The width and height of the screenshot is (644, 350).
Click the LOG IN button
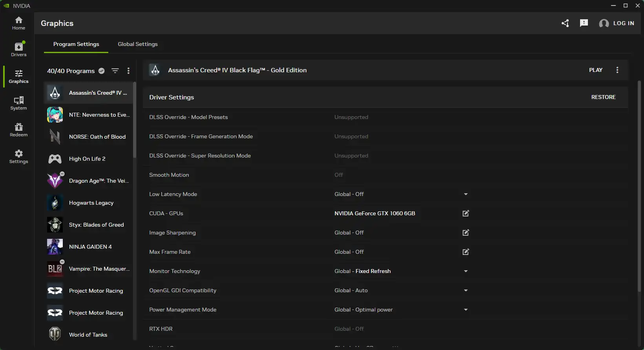tap(617, 23)
